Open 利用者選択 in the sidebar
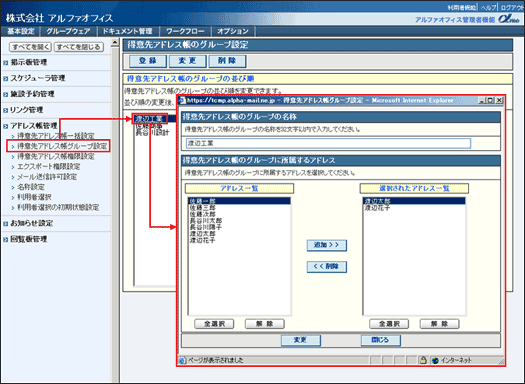 (34, 197)
